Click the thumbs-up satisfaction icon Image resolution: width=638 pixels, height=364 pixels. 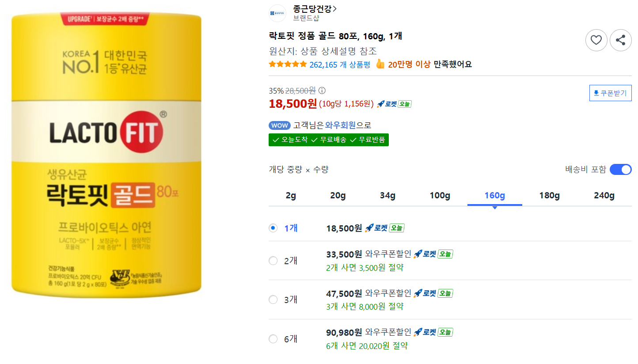(x=380, y=64)
